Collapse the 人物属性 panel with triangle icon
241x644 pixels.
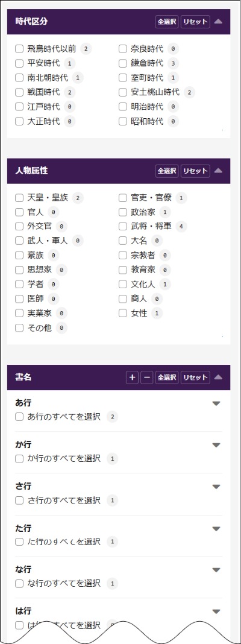click(x=219, y=171)
